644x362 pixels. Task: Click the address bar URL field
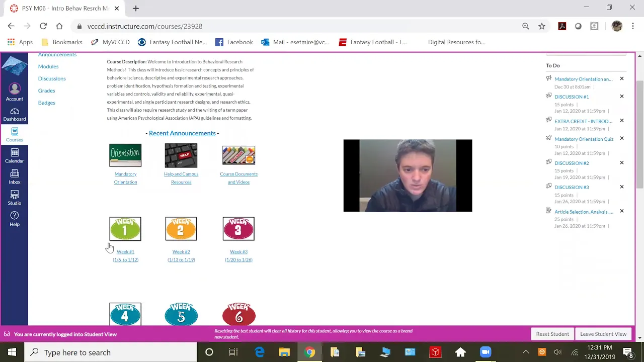(297, 26)
